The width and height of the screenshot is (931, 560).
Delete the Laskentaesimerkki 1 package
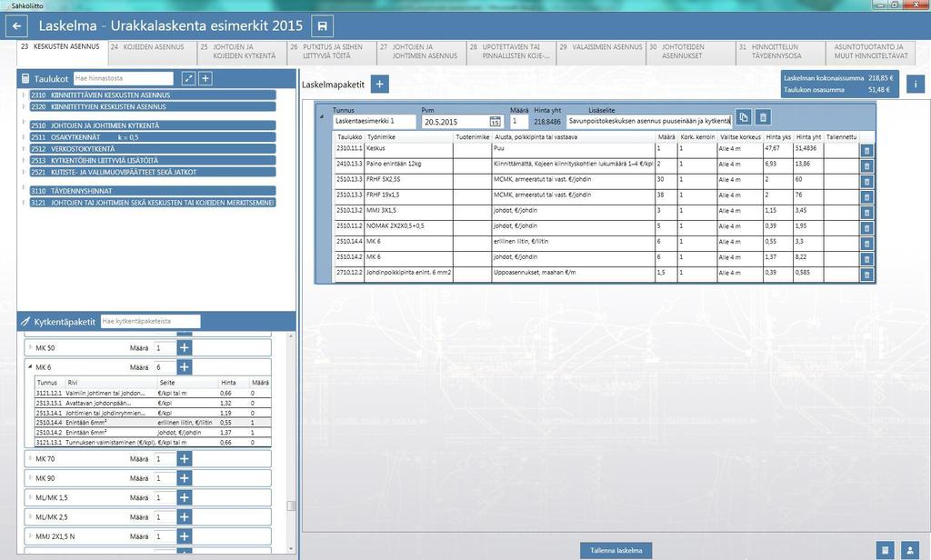click(x=763, y=117)
